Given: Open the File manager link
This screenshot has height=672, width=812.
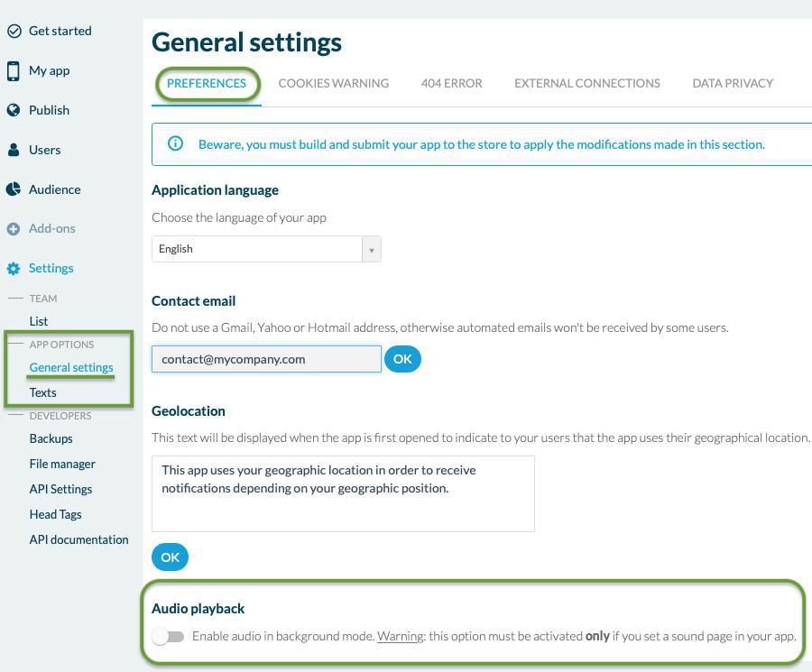Looking at the screenshot, I should pos(62,464).
